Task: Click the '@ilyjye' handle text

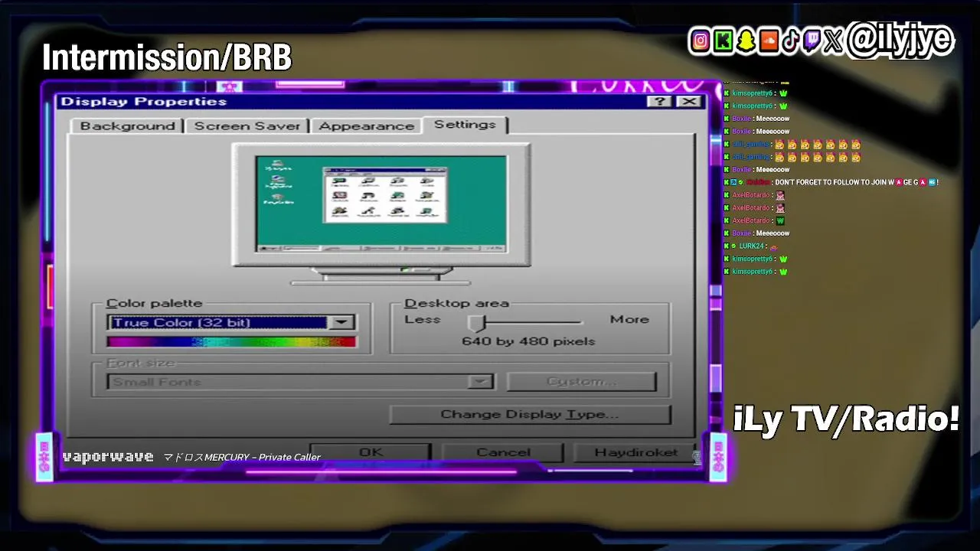Action: (900, 40)
